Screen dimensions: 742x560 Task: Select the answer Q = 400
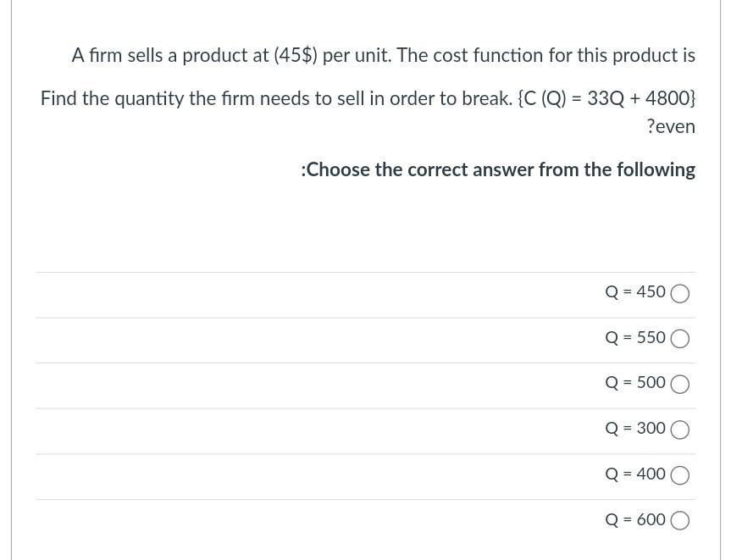(679, 474)
